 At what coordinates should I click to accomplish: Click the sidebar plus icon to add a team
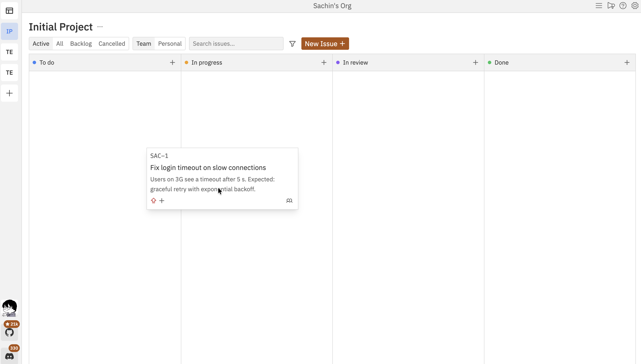click(x=9, y=93)
